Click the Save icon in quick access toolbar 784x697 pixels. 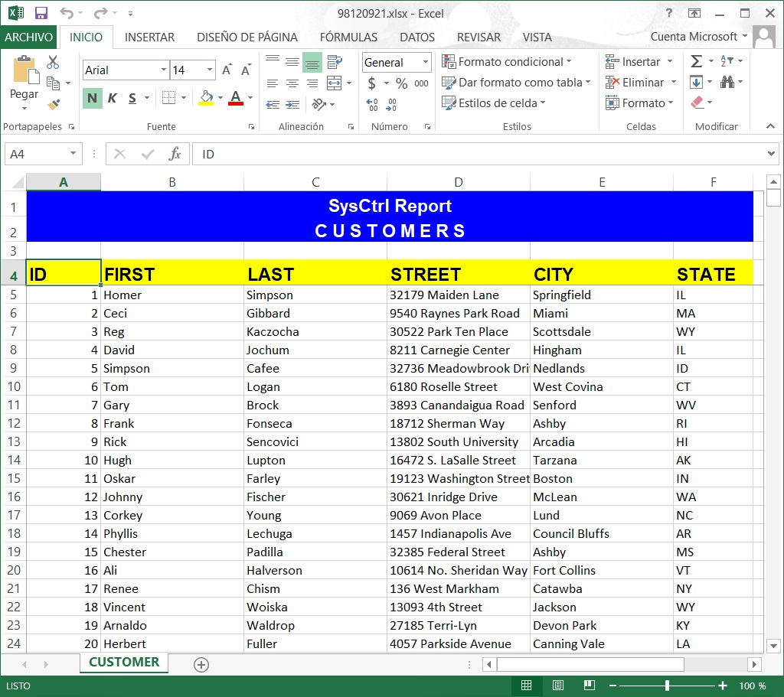(x=41, y=13)
